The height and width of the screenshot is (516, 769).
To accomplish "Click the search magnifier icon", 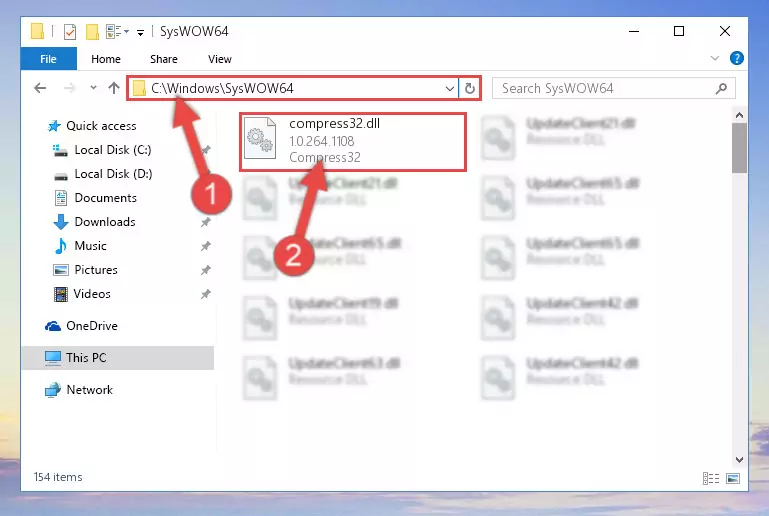I will (721, 88).
